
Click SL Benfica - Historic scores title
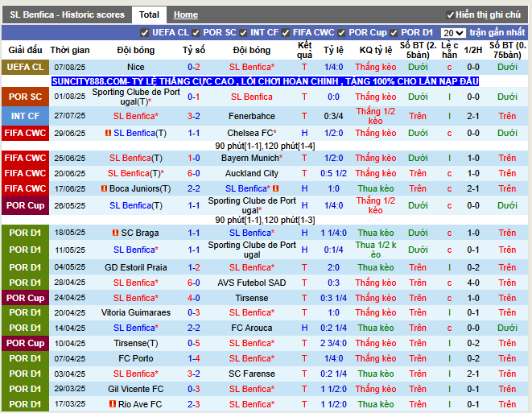pyautogui.click(x=67, y=15)
